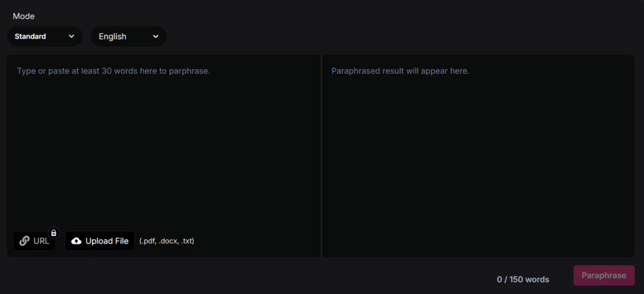The image size is (644, 294).
Task: Click the empty middle of the input pane
Action: click(x=164, y=151)
